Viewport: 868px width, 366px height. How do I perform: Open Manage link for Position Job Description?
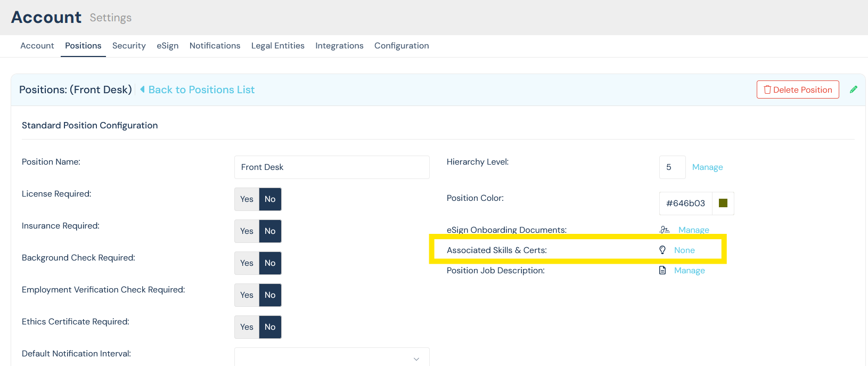pos(689,271)
